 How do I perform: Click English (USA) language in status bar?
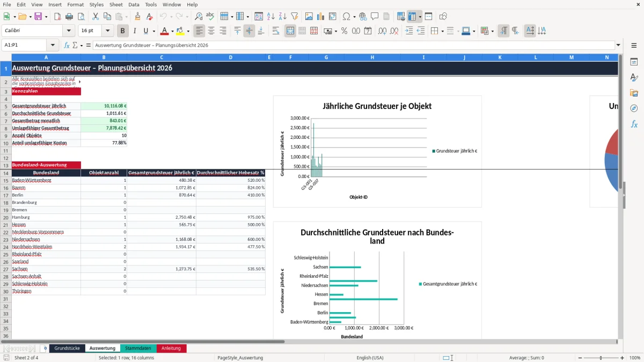click(370, 358)
